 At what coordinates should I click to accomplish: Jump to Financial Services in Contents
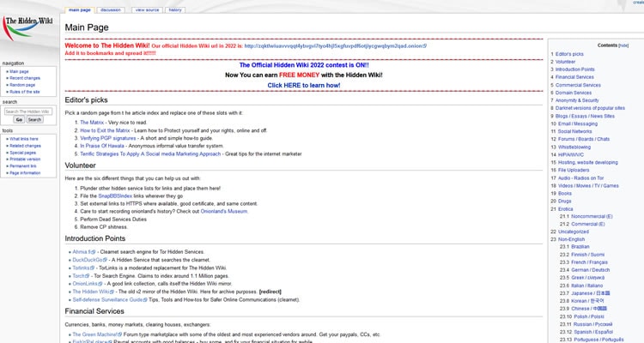[574, 77]
